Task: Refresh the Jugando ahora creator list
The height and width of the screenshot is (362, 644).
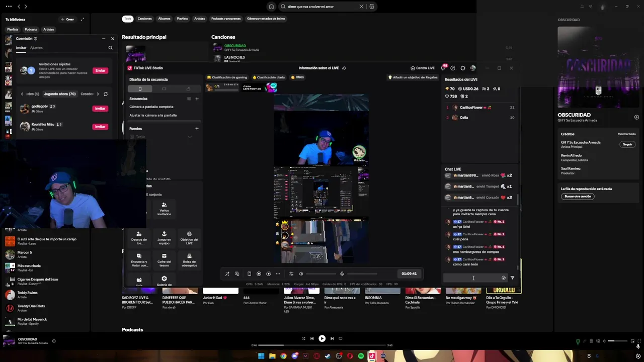Action: [105, 94]
